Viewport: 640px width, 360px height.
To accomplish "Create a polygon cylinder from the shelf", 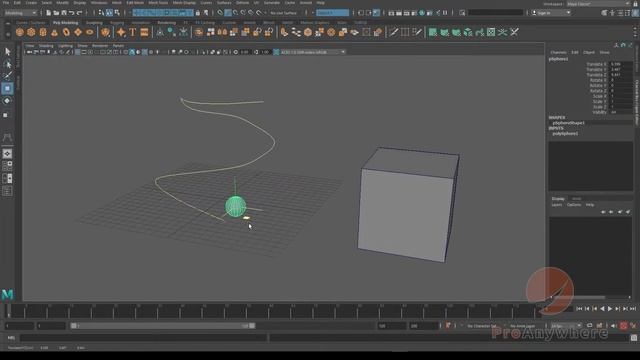I will tap(43, 32).
